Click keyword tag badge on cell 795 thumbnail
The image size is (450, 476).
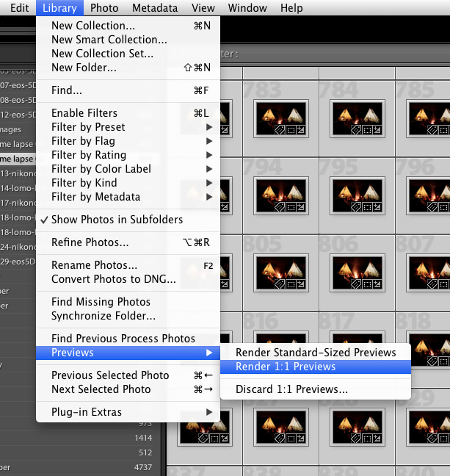coord(356,207)
